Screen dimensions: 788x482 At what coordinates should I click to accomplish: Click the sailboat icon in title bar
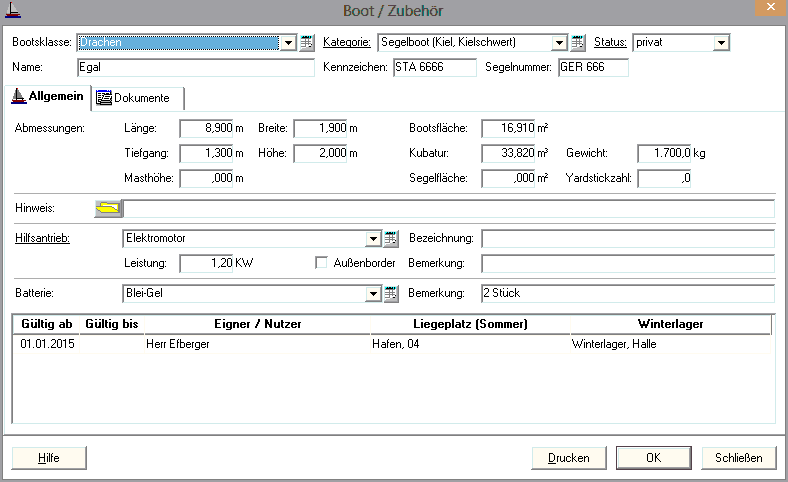[x=12, y=10]
